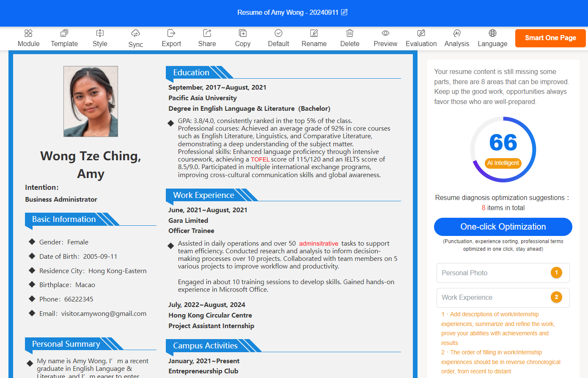Click the Share icon in toolbar
The width and height of the screenshot is (588, 378).
click(x=207, y=33)
